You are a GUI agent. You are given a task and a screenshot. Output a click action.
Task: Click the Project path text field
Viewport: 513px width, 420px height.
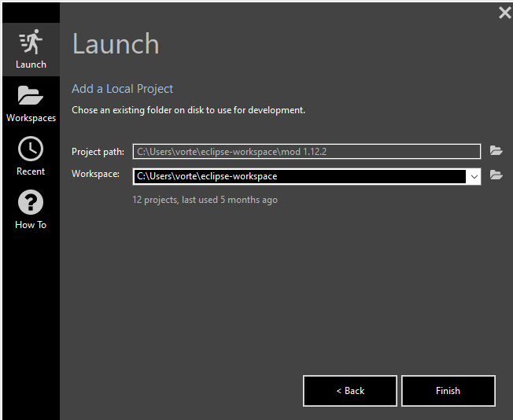[307, 151]
